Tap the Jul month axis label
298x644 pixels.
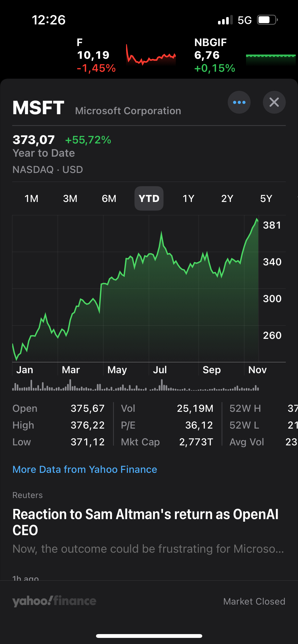click(x=160, y=370)
